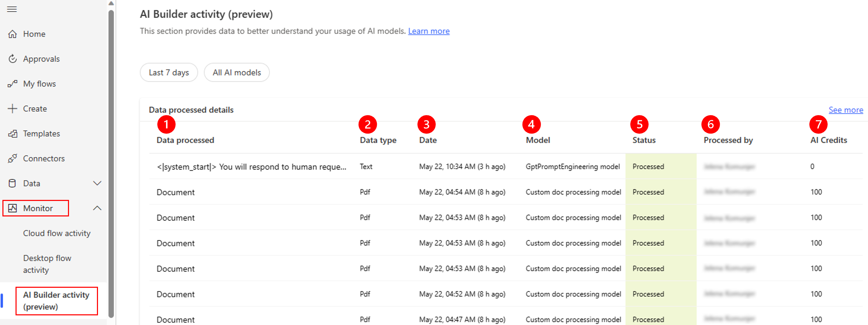
Task: Open the All AI models filter
Action: tap(237, 72)
